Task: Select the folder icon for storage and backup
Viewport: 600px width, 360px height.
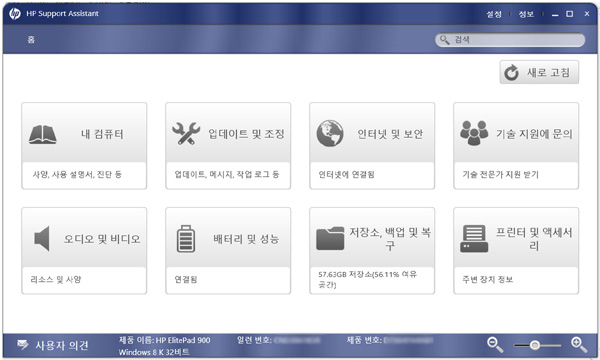Action: tap(330, 238)
